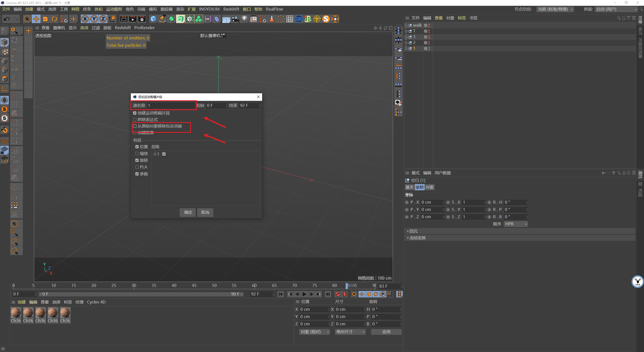Select the Move tool in top toolbar

[36, 19]
